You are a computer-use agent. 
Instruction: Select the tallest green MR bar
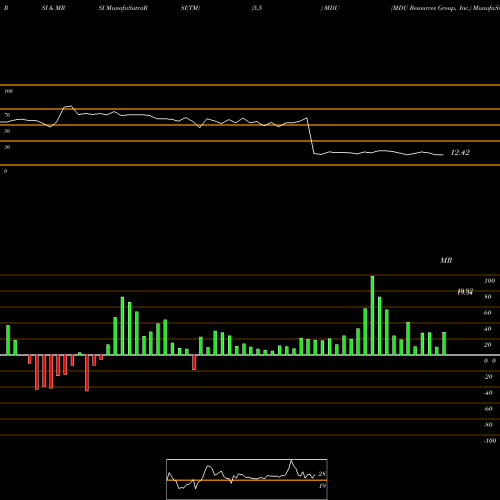click(372, 315)
